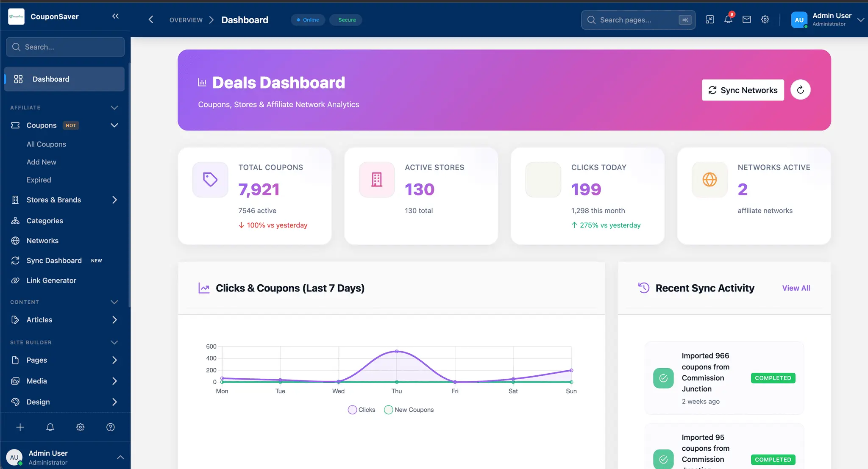The height and width of the screenshot is (469, 868).
Task: Focus the sidebar Search field
Action: point(65,47)
